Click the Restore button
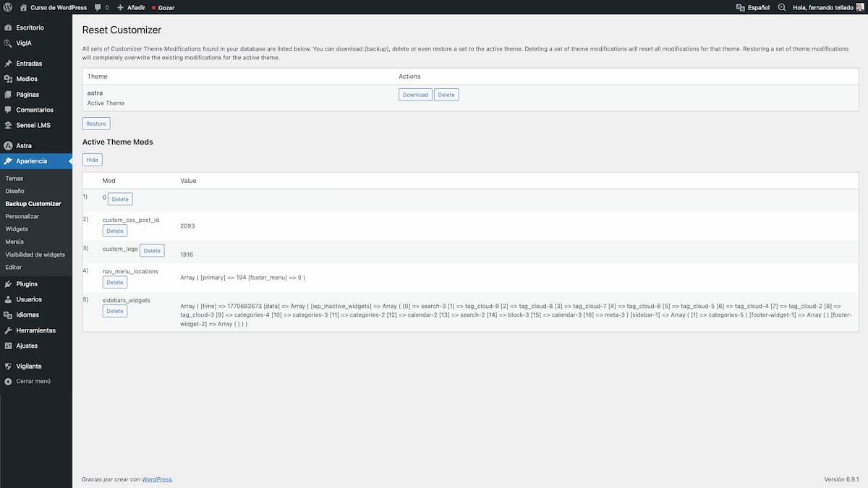 click(96, 124)
